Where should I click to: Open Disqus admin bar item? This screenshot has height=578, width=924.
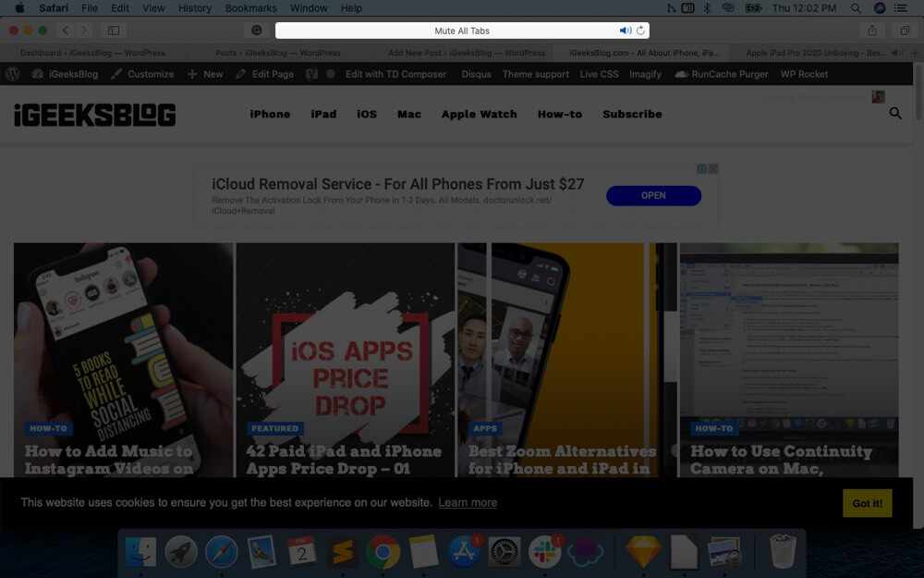[x=476, y=74]
